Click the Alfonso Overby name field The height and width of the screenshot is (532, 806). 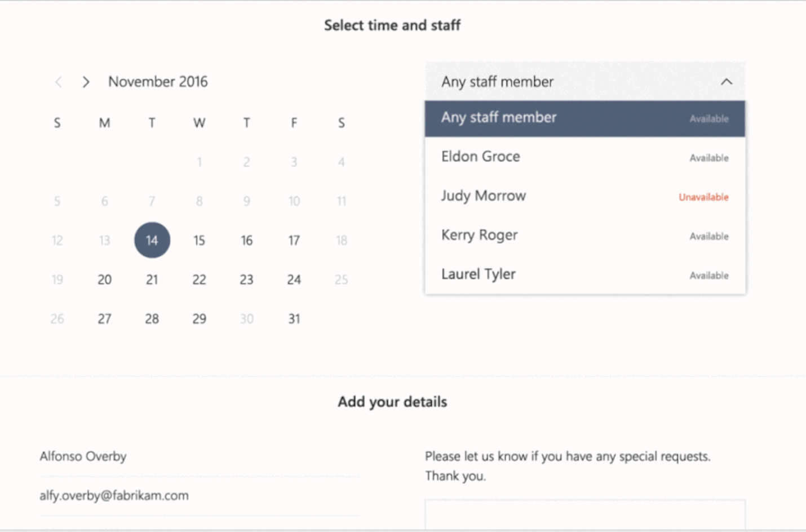tap(199, 456)
